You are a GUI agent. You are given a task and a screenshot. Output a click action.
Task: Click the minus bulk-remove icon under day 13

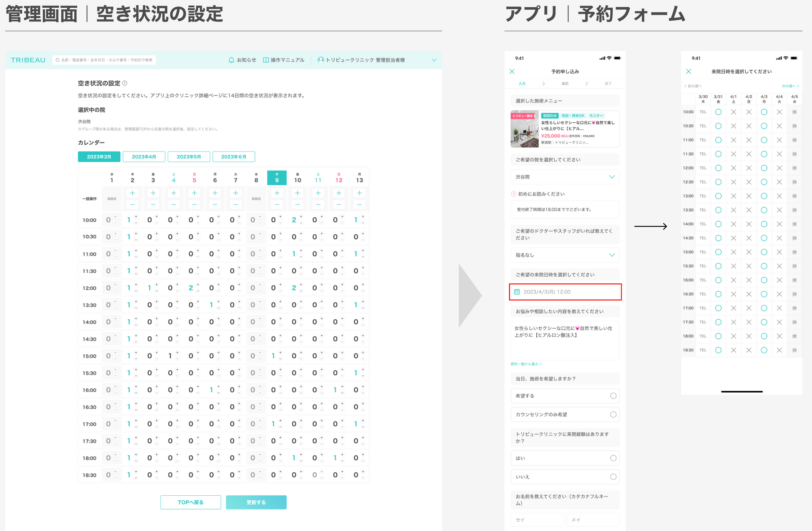click(x=359, y=204)
